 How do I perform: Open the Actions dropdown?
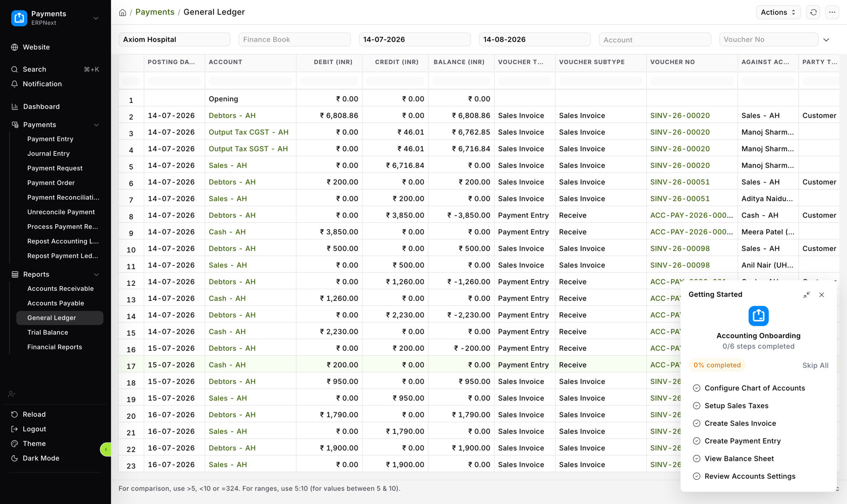778,12
